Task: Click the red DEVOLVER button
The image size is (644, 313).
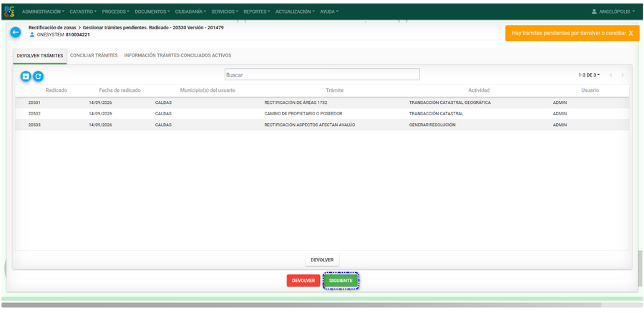Action: click(x=303, y=281)
